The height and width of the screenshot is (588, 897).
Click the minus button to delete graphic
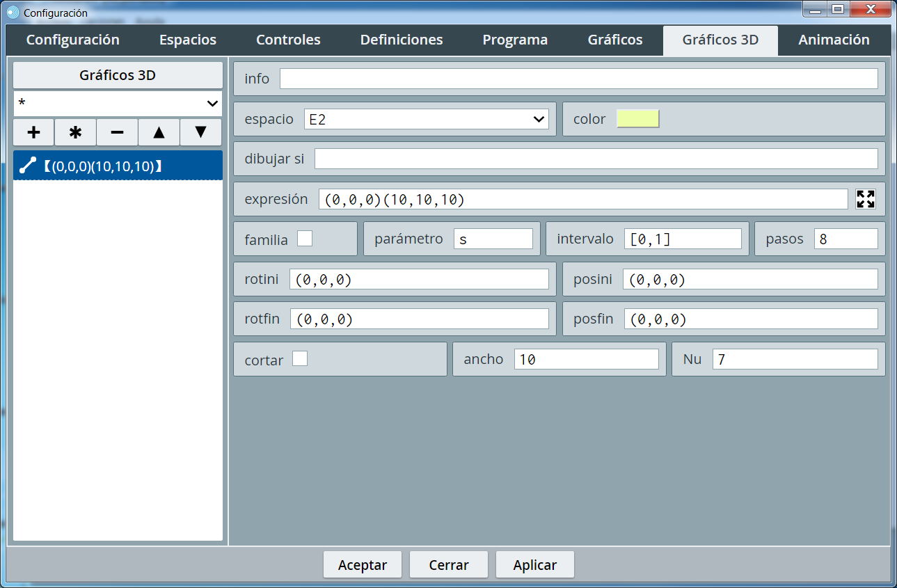[x=117, y=132]
